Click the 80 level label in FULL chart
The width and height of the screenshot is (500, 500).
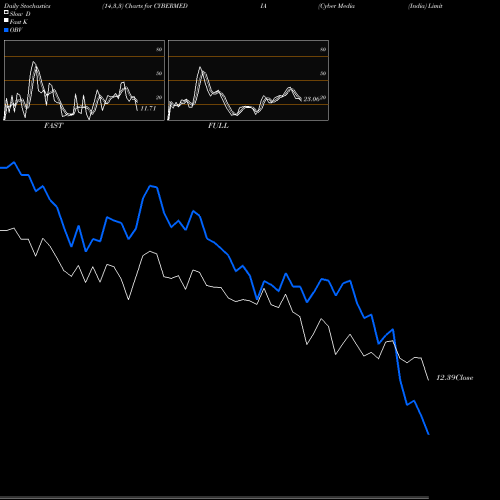point(323,49)
